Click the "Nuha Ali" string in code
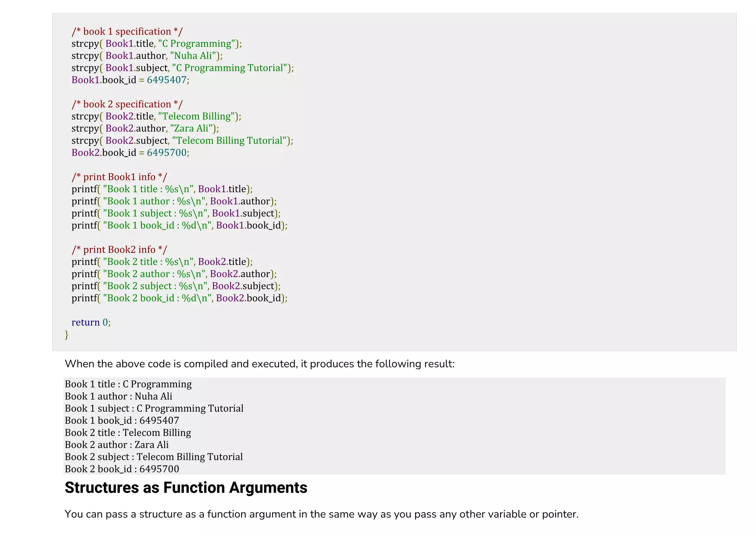The width and height of the screenshot is (756, 535). [x=193, y=56]
